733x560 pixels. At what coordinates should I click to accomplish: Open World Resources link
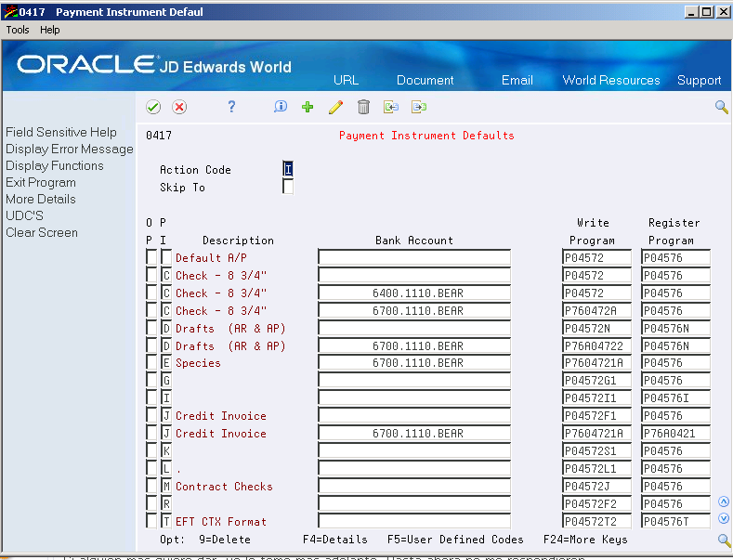[611, 80]
